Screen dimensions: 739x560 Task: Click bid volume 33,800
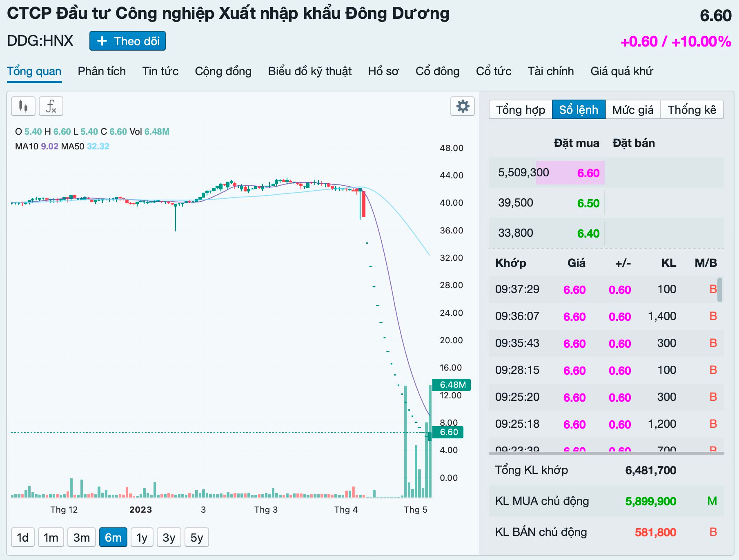click(516, 233)
